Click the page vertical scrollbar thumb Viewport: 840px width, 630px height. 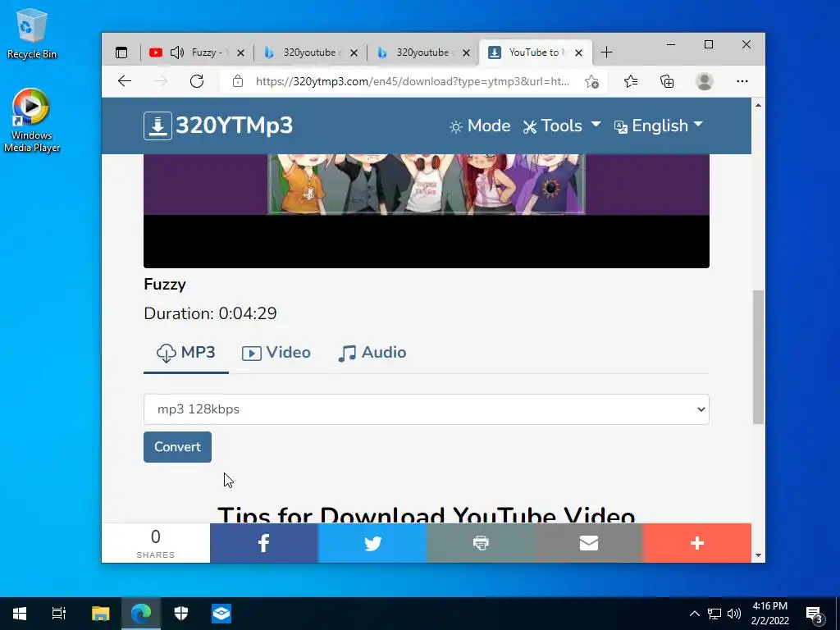758,357
